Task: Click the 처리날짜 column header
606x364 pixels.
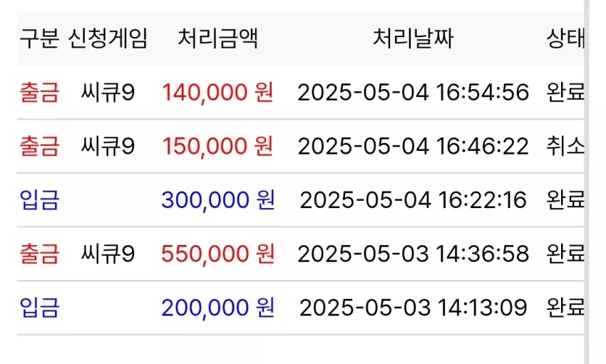Action: click(x=413, y=38)
